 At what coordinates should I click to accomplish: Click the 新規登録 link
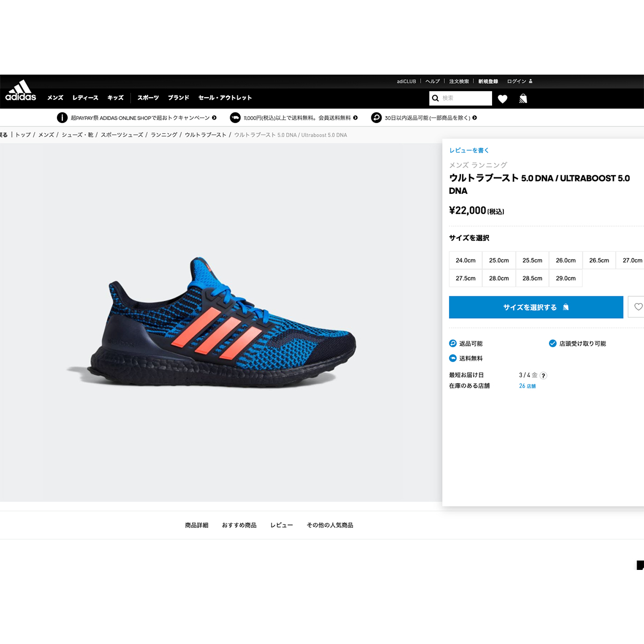488,82
